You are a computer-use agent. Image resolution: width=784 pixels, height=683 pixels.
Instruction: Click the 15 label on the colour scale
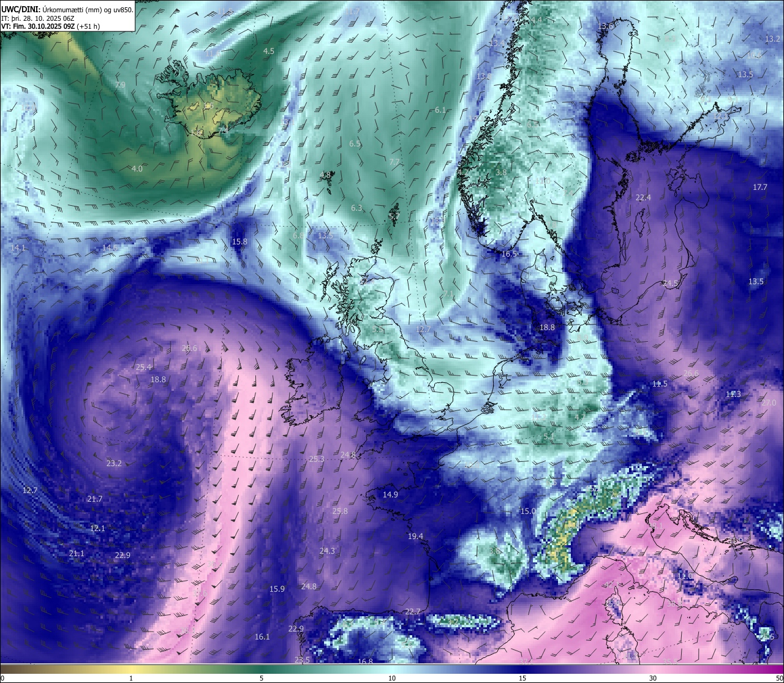coord(522,678)
